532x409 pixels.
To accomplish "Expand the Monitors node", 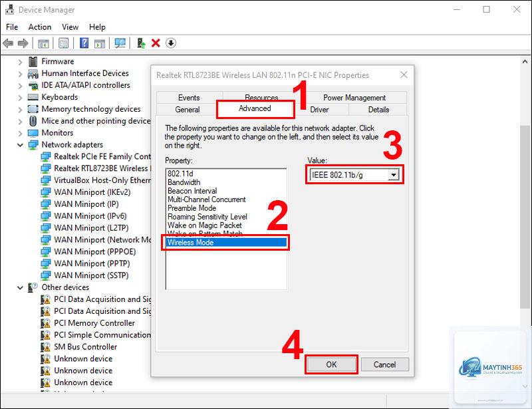I will pos(20,134).
